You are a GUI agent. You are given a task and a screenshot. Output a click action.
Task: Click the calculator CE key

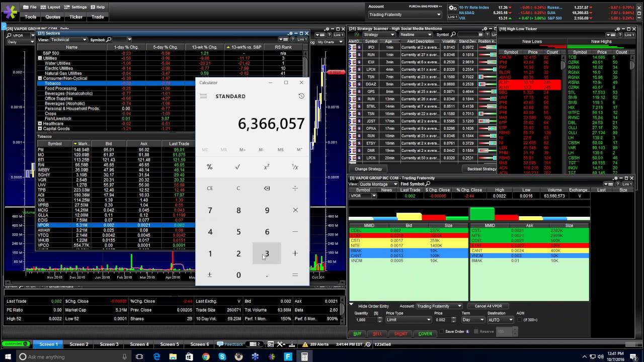pyautogui.click(x=210, y=188)
